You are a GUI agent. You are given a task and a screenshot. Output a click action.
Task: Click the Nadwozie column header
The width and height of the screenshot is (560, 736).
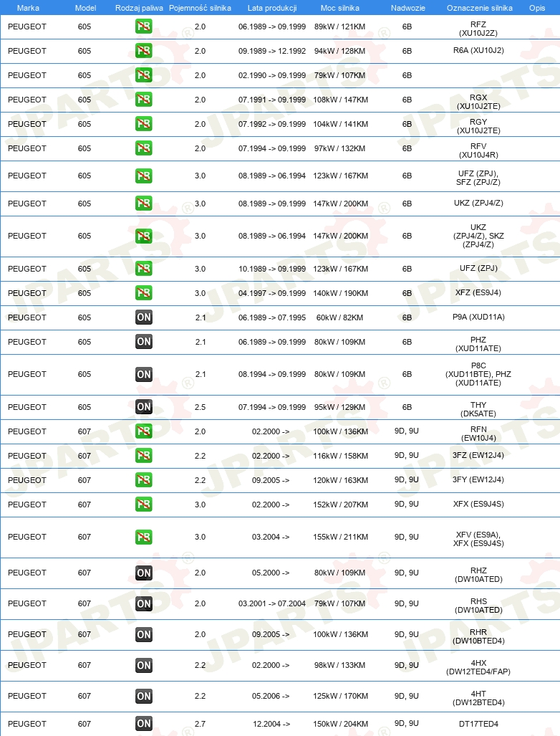click(408, 8)
